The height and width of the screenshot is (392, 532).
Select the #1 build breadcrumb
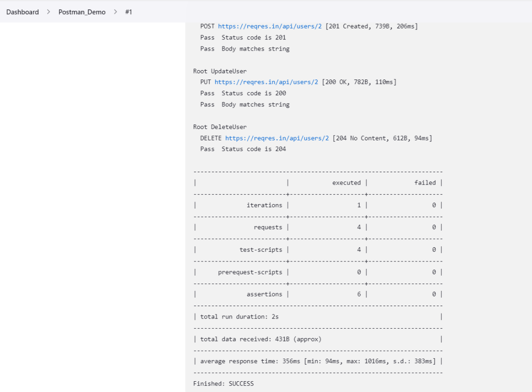(x=129, y=12)
